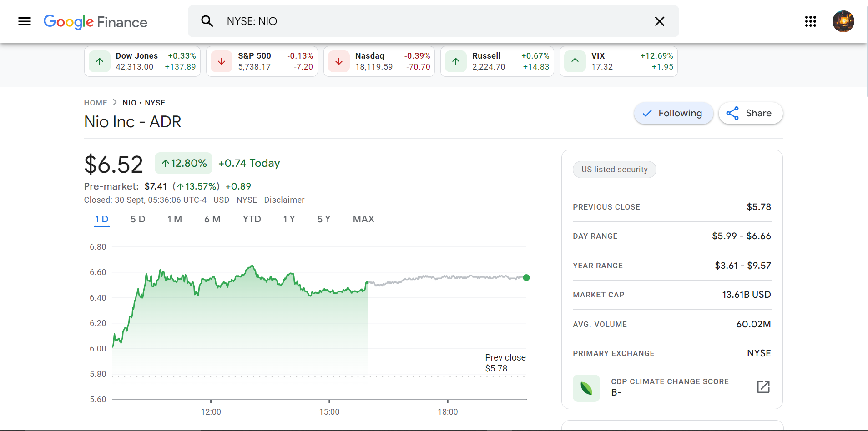Click the +0.74 Today change text

coord(249,163)
